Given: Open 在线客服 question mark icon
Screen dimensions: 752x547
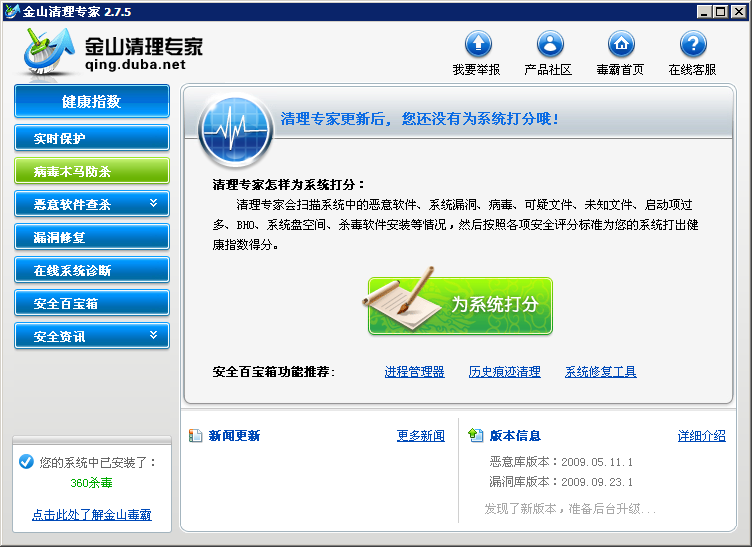Looking at the screenshot, I should (x=693, y=44).
